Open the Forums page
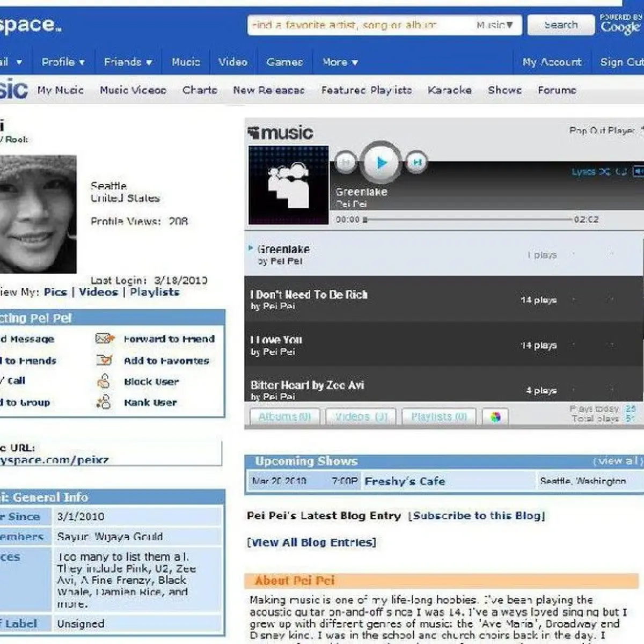Image resolution: width=644 pixels, height=644 pixels. [557, 90]
